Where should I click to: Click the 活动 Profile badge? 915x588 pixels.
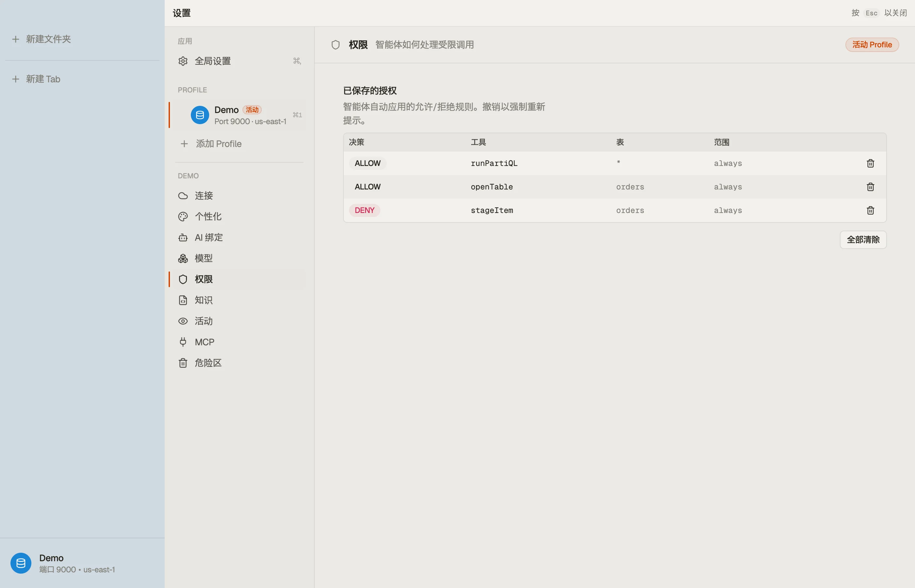click(x=872, y=45)
